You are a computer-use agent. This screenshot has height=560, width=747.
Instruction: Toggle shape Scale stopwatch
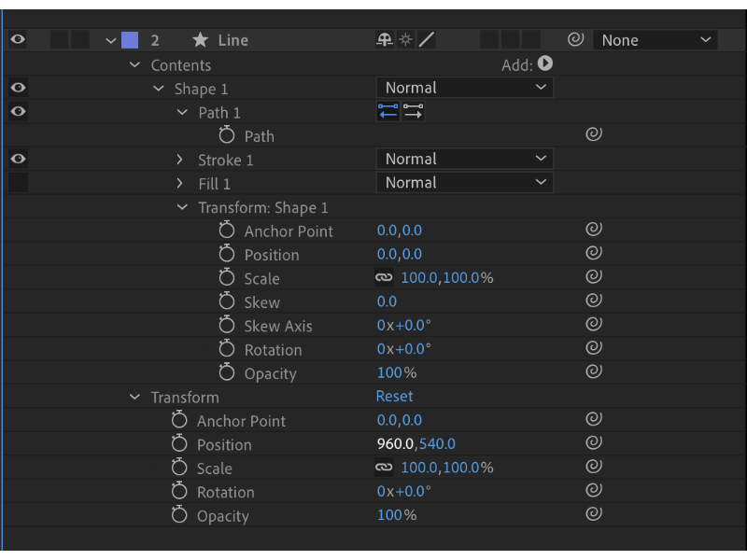227,277
